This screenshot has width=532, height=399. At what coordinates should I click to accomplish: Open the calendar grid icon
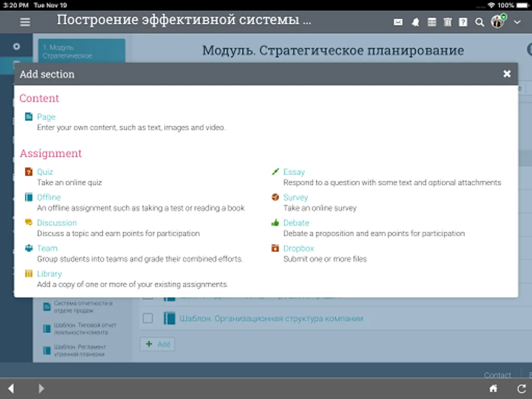point(432,22)
